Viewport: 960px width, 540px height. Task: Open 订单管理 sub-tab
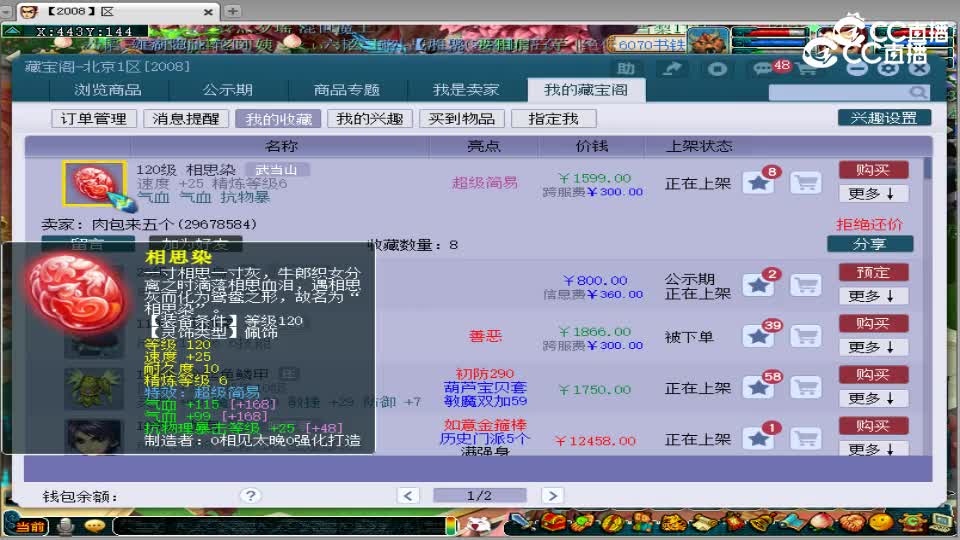coord(94,119)
